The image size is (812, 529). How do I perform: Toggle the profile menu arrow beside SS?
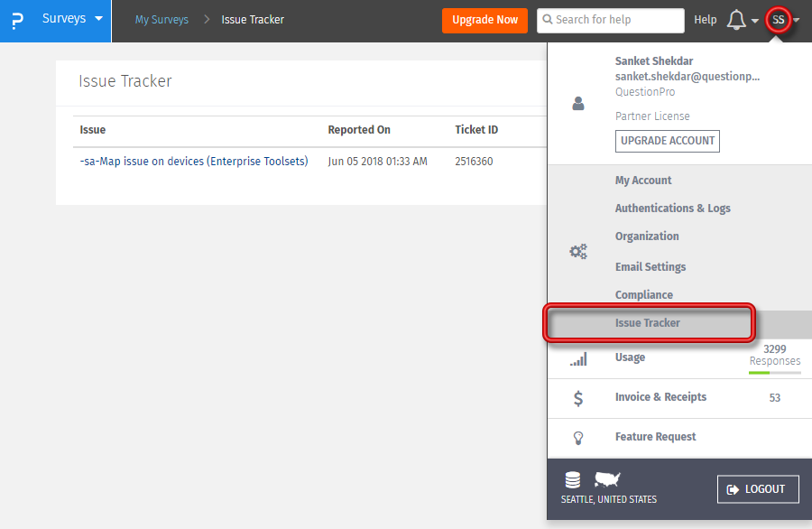pos(797,20)
